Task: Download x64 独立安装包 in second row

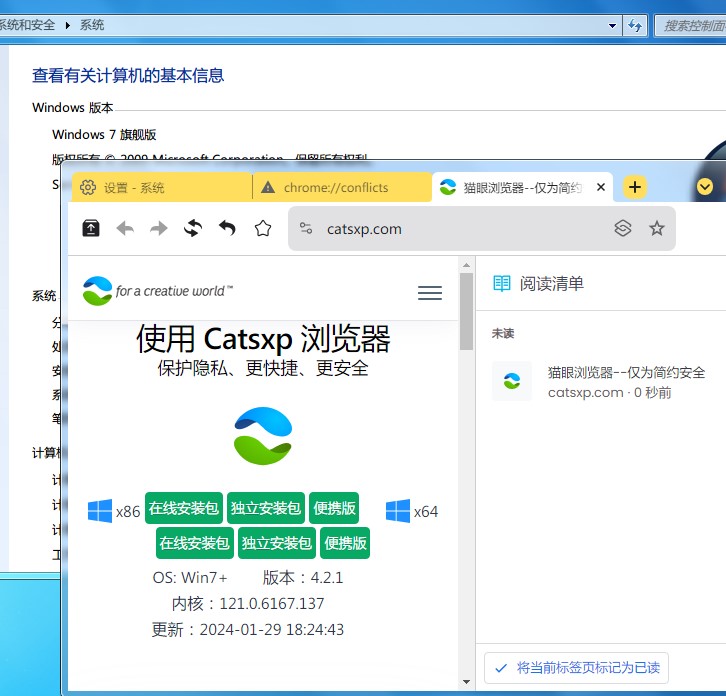Action: pyautogui.click(x=276, y=543)
